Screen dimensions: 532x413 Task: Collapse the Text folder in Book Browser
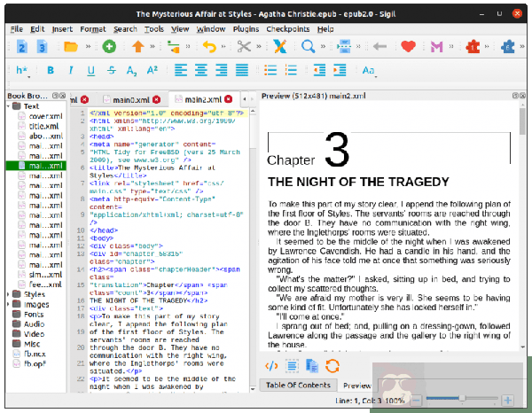coord(9,106)
